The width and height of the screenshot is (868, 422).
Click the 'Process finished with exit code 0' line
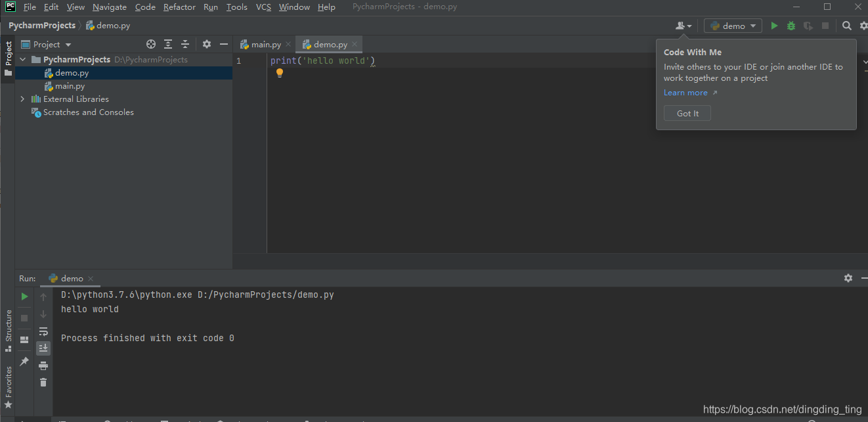coord(148,338)
